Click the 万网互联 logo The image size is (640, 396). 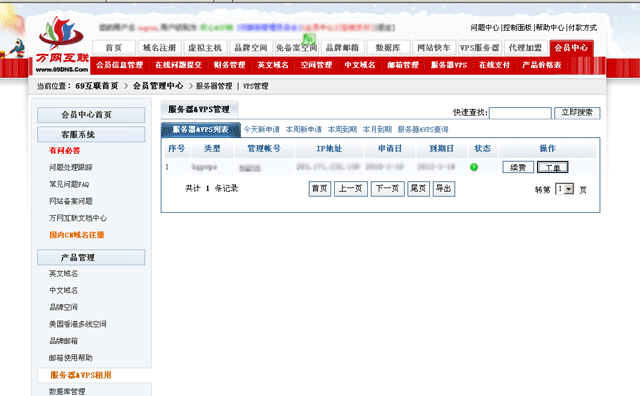click(x=62, y=45)
